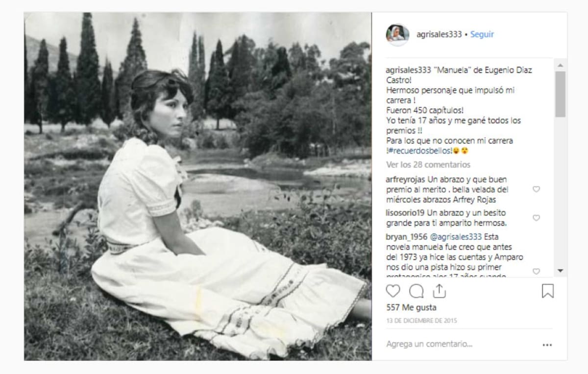Click scrollbar down arrow in comments
588x374 pixels.
[561, 271]
